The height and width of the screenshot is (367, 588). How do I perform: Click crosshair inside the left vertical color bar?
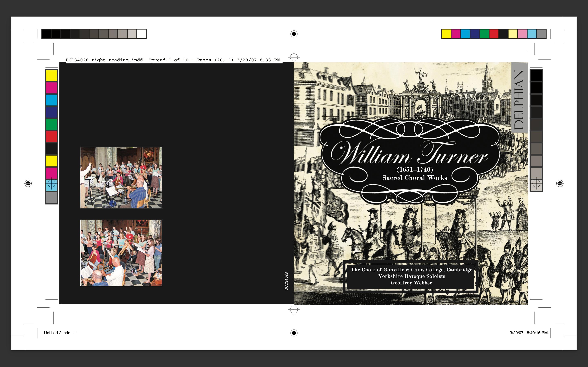pyautogui.click(x=51, y=183)
